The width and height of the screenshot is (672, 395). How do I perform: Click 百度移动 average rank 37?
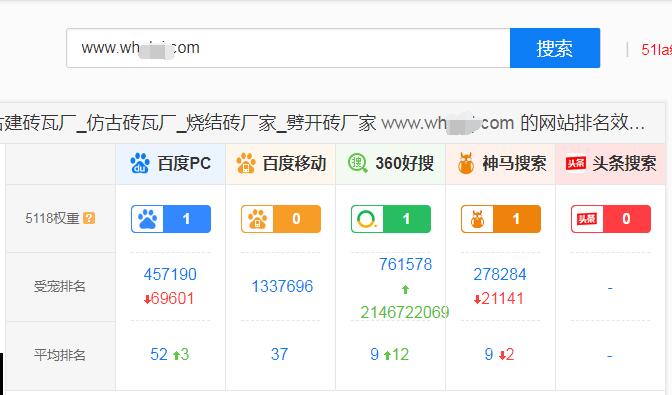[279, 354]
